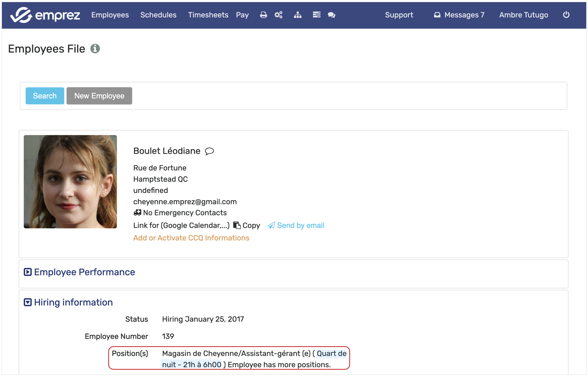Open the Schedules menu
The width and height of the screenshot is (588, 377).
[158, 15]
